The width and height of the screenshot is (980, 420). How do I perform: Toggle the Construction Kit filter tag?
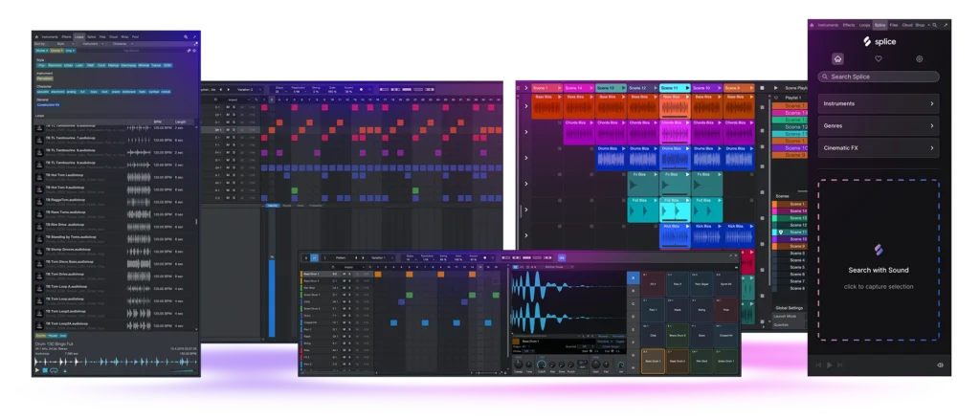tap(49, 104)
